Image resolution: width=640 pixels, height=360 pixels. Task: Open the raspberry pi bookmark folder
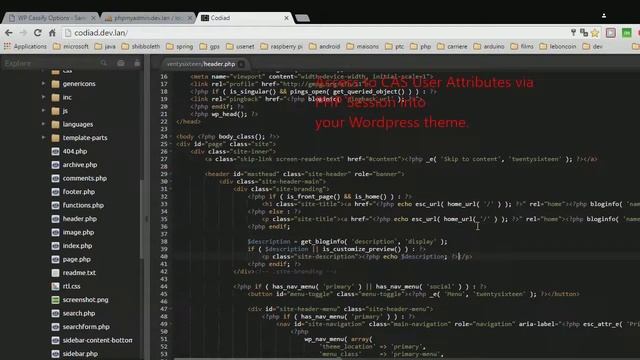(282, 47)
